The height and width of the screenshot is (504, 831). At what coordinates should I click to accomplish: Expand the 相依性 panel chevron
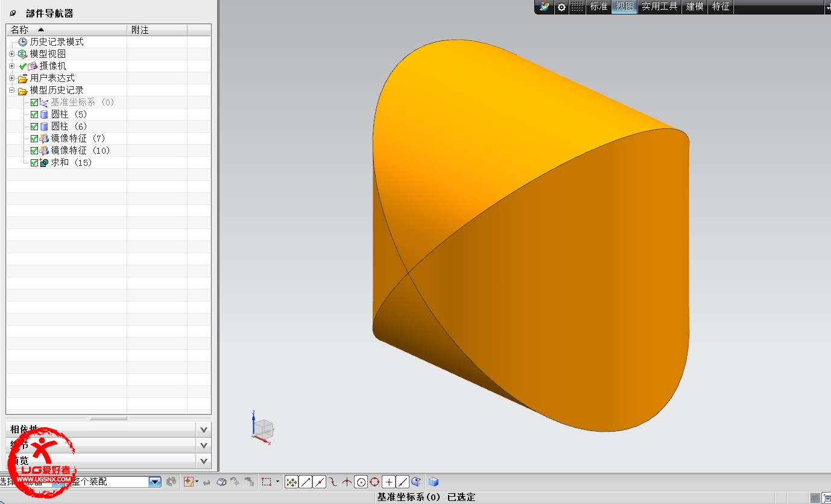pos(204,430)
